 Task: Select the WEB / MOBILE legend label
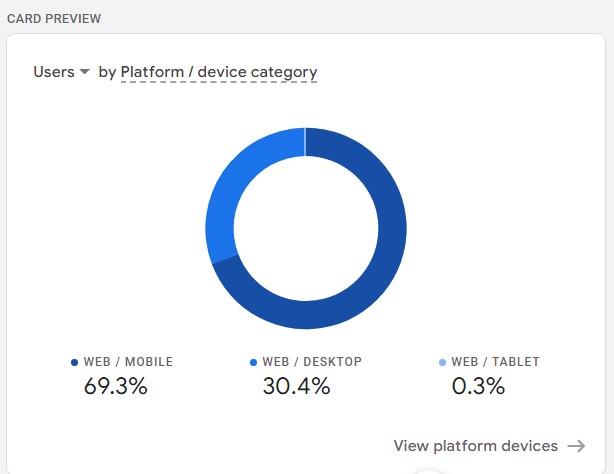click(x=128, y=362)
